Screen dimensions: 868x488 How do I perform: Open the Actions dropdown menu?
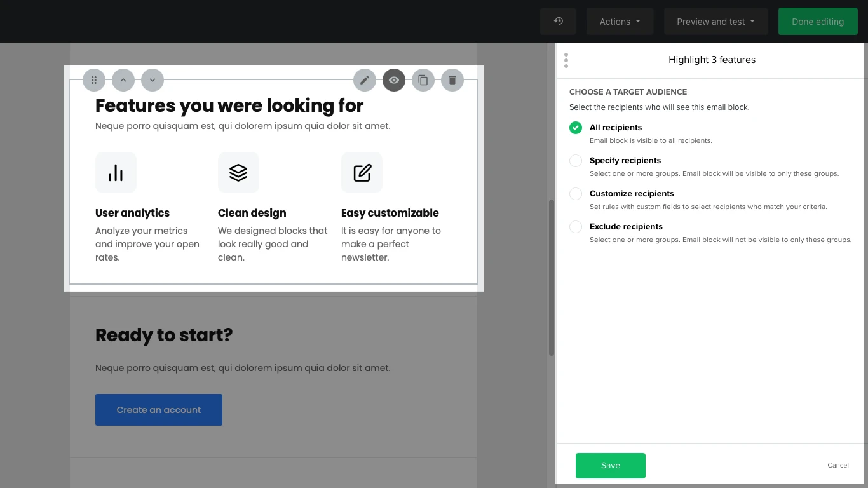[620, 22]
